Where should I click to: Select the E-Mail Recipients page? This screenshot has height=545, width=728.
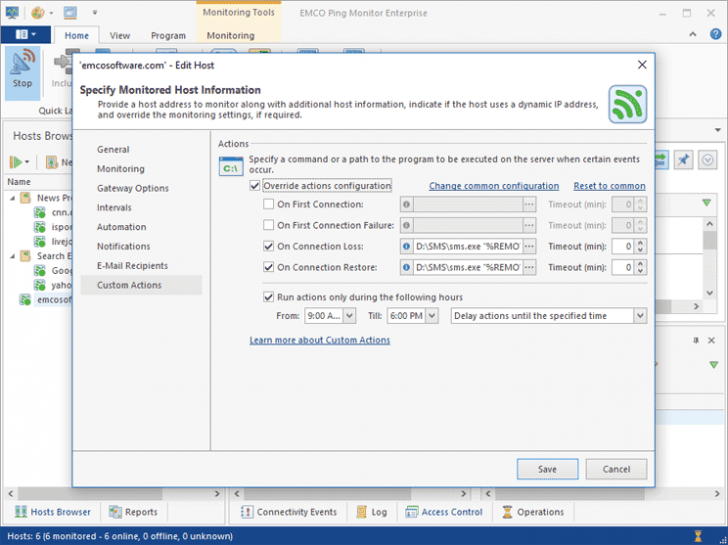(132, 266)
